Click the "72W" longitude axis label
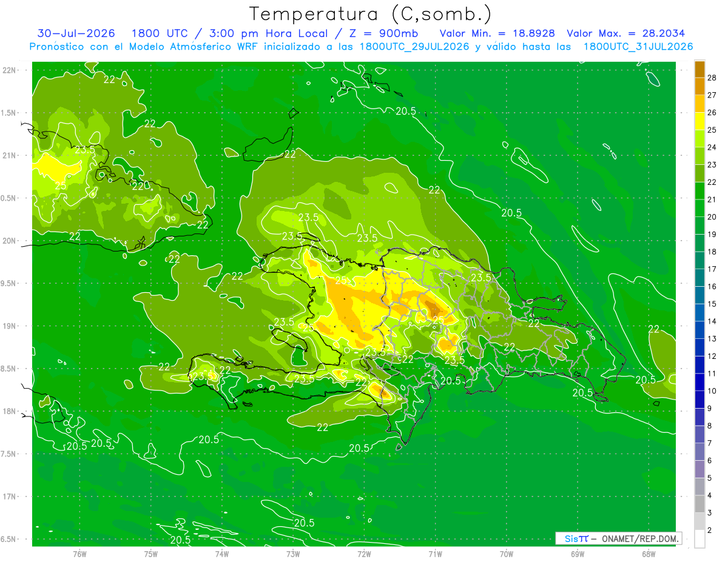This screenshot has height=562, width=728. pyautogui.click(x=364, y=554)
